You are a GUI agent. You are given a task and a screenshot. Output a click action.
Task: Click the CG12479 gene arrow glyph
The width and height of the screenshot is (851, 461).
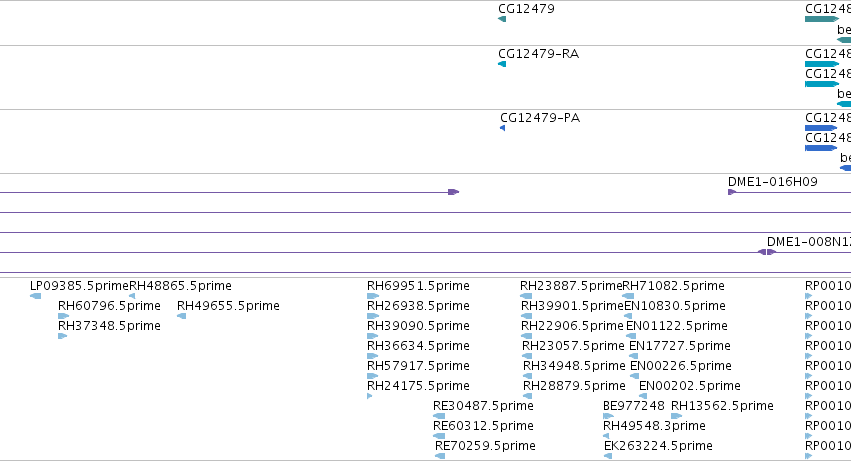[x=502, y=19]
